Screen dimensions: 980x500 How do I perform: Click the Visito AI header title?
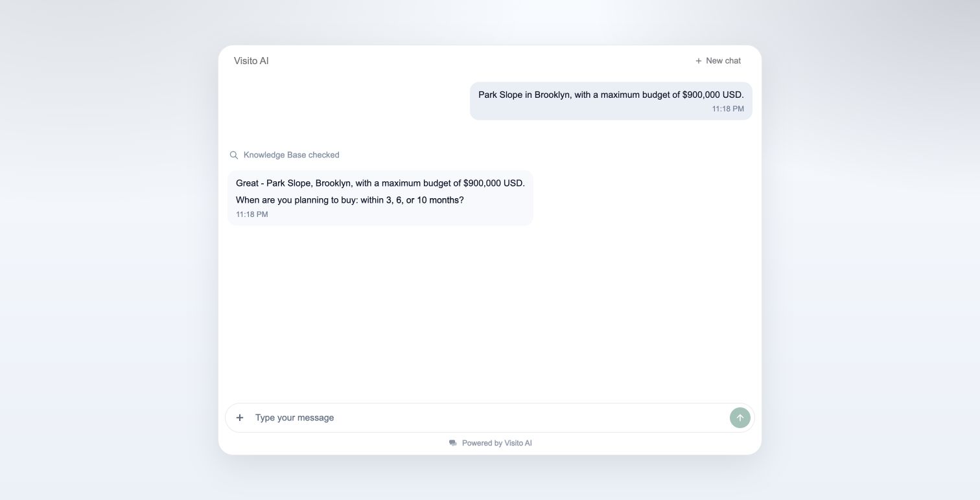coord(251,61)
